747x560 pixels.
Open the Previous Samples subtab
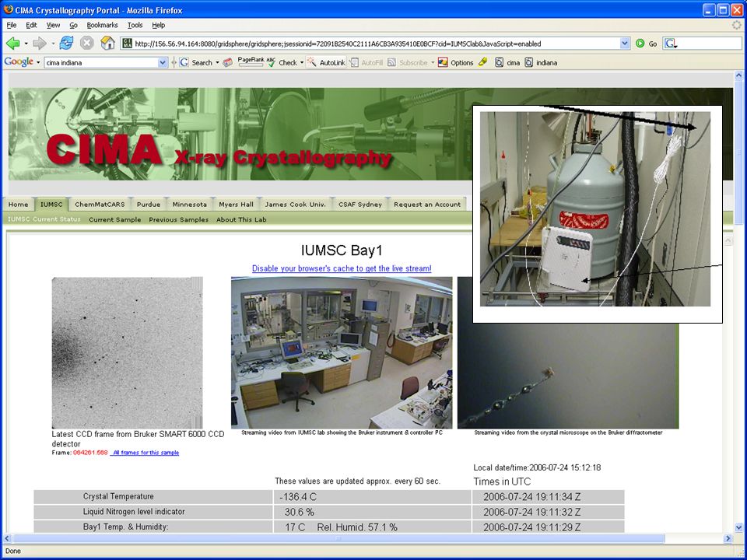click(x=179, y=219)
